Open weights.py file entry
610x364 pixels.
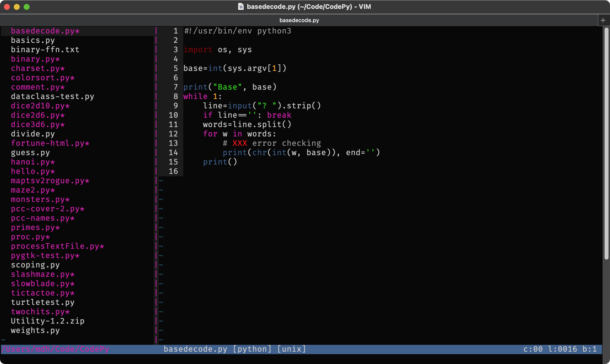[35, 330]
